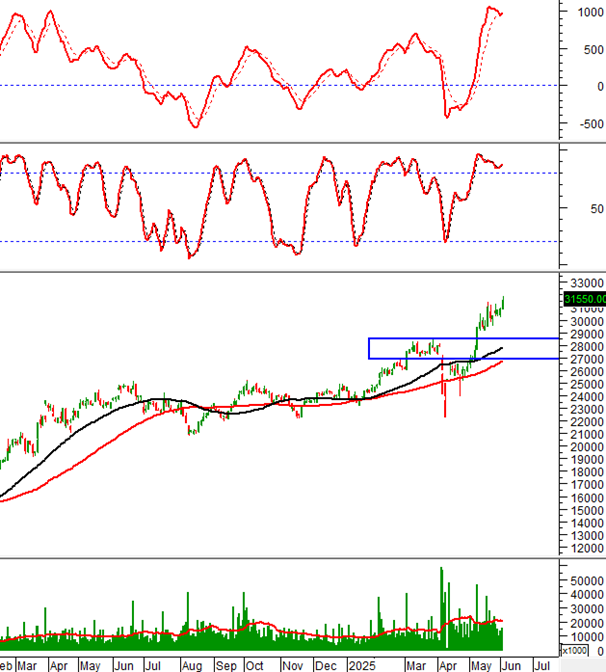The width and height of the screenshot is (606, 672).
Task: Select the 26000 price axis value
Action: tap(587, 372)
